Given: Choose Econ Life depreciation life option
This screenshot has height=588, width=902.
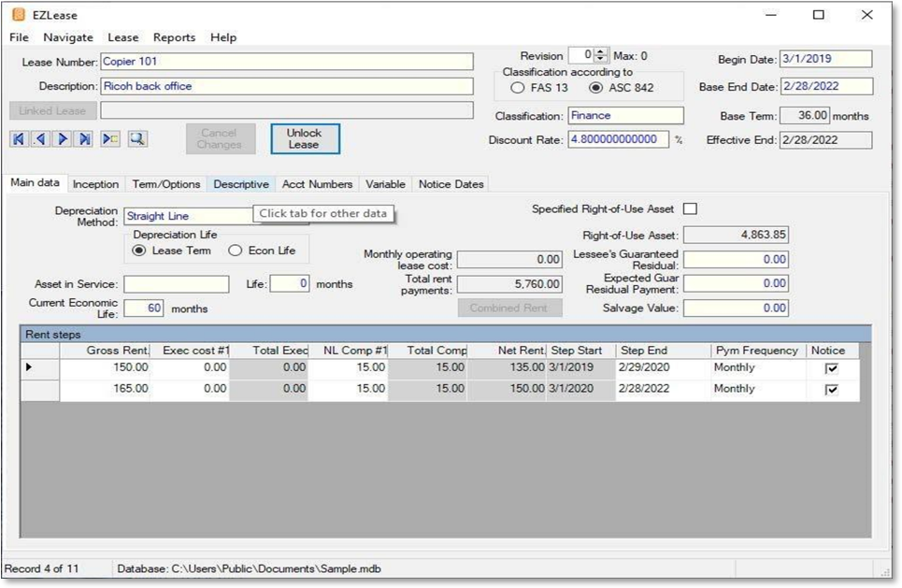Looking at the screenshot, I should pyautogui.click(x=236, y=251).
